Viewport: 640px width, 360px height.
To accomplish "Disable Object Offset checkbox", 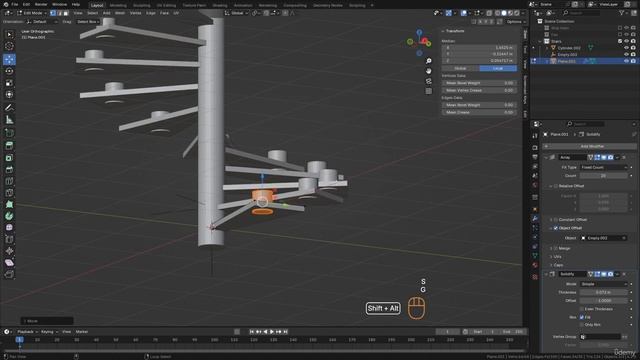I will coord(556,228).
